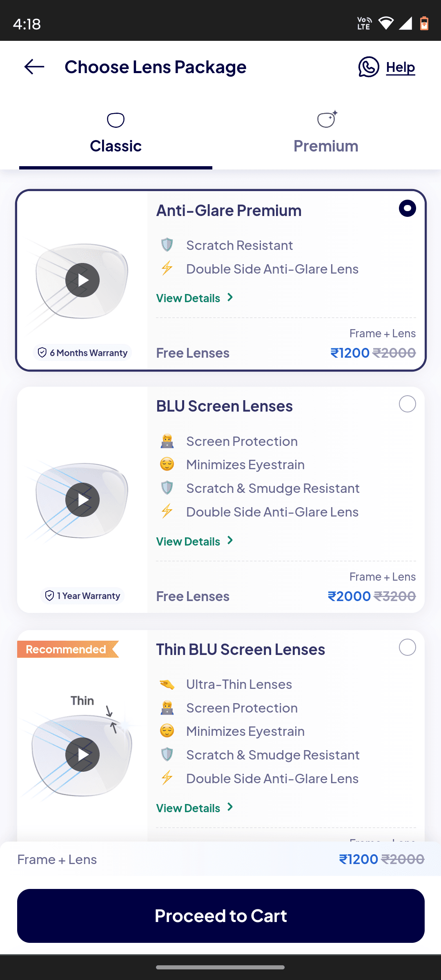Tap the Proceed to Cart button
The width and height of the screenshot is (441, 980).
coord(221,916)
